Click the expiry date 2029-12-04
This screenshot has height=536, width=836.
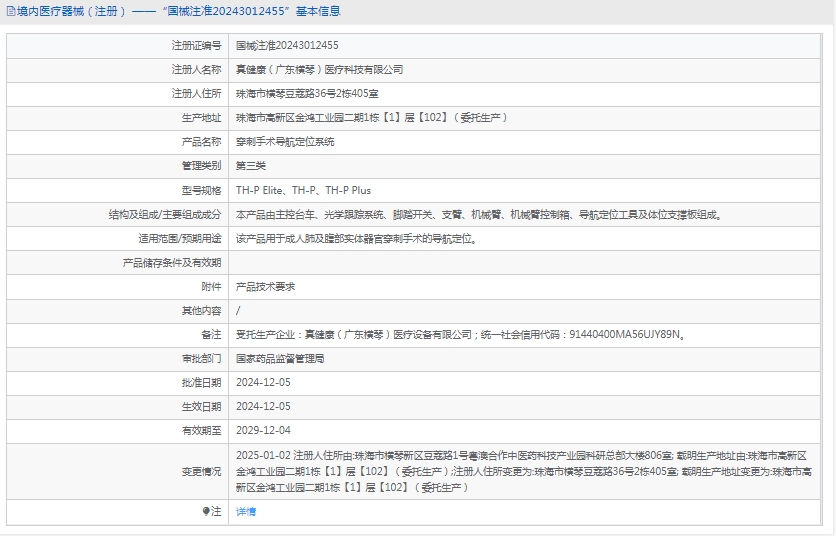coord(263,430)
